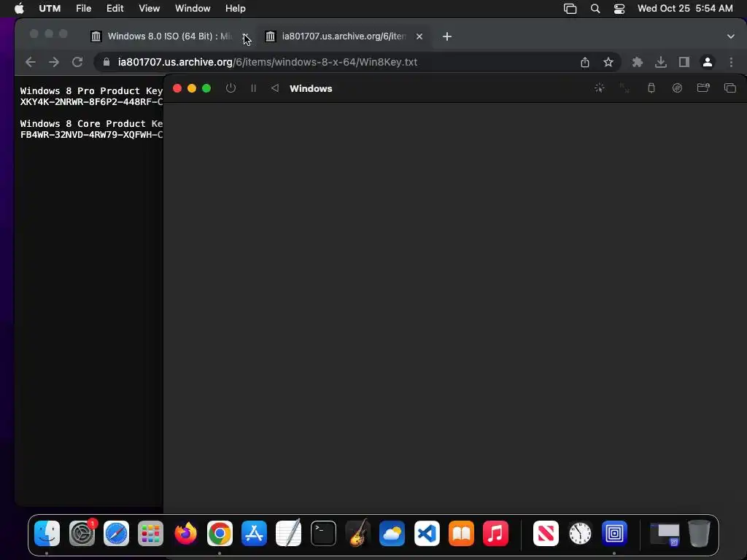Click the UTM power button icon
This screenshot has width=747, height=560.
point(231,88)
